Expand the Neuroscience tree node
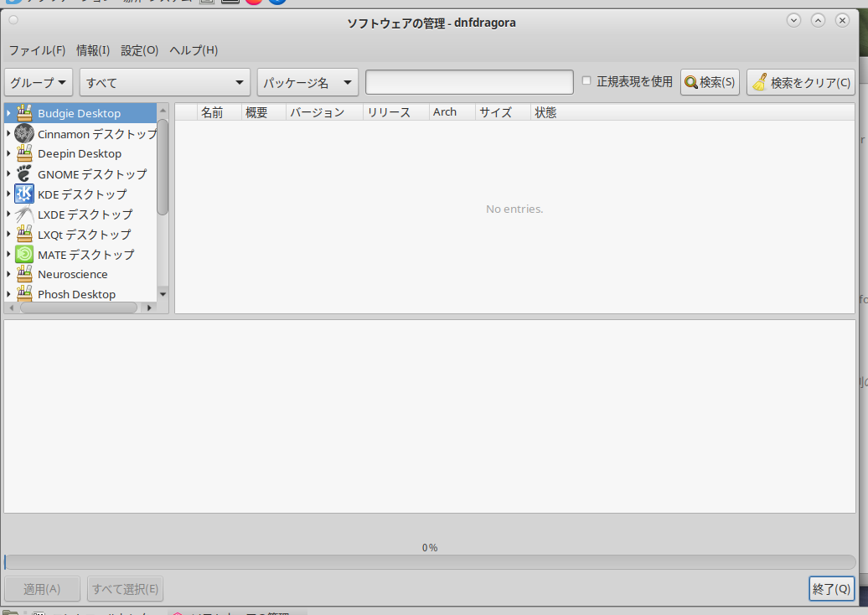This screenshot has width=868, height=615. (8, 274)
